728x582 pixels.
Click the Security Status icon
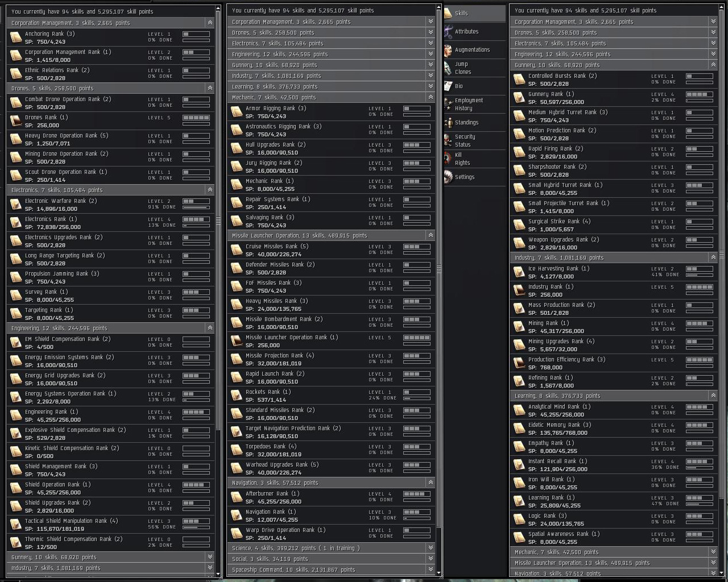(449, 140)
